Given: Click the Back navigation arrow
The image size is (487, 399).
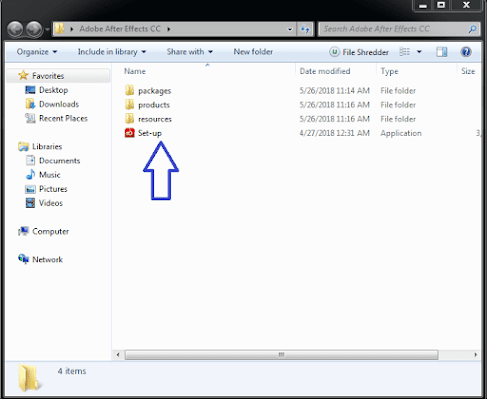Looking at the screenshot, I should click(15, 29).
